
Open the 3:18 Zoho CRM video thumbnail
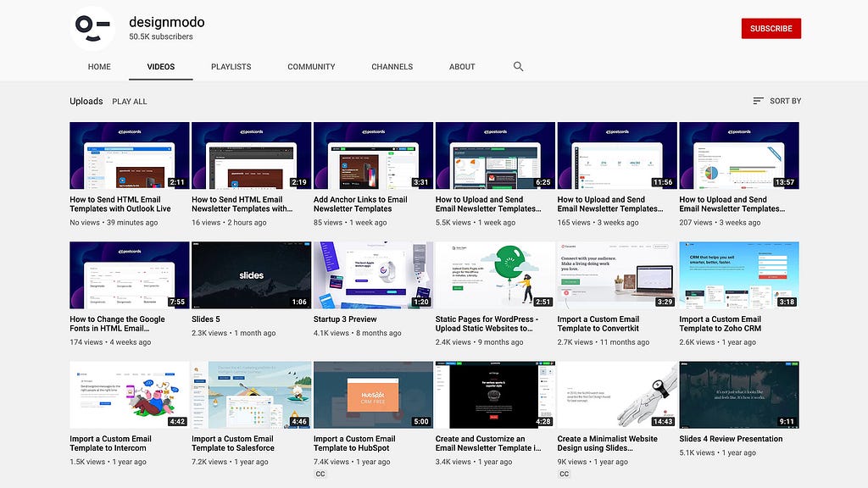click(x=739, y=275)
